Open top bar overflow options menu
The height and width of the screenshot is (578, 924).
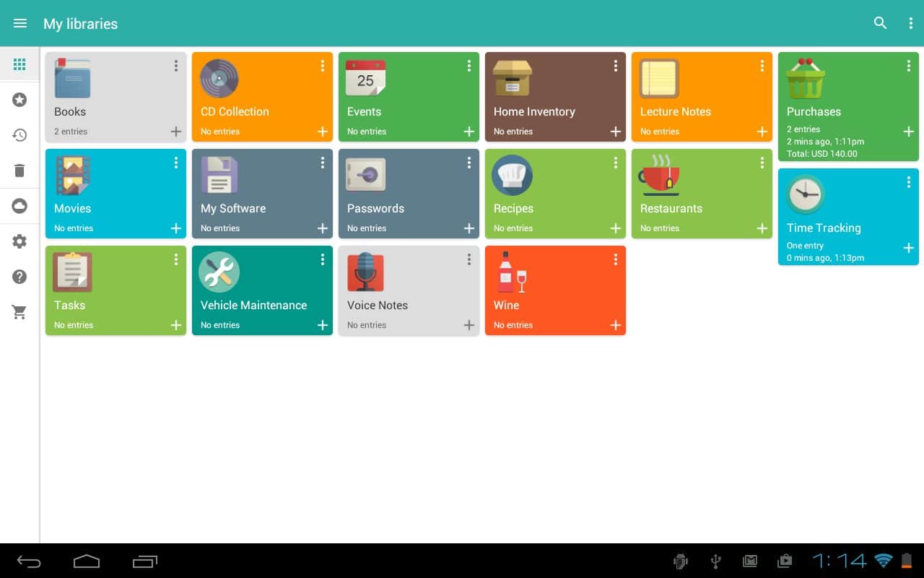click(910, 23)
